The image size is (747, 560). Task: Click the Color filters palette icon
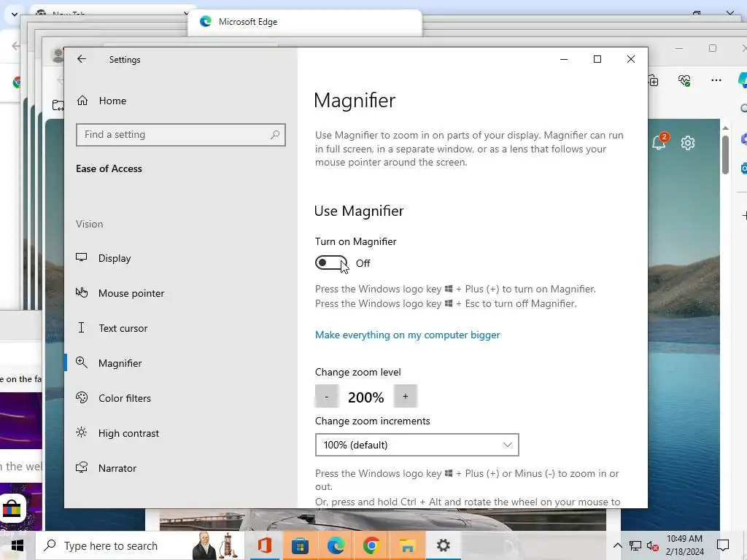pyautogui.click(x=82, y=397)
